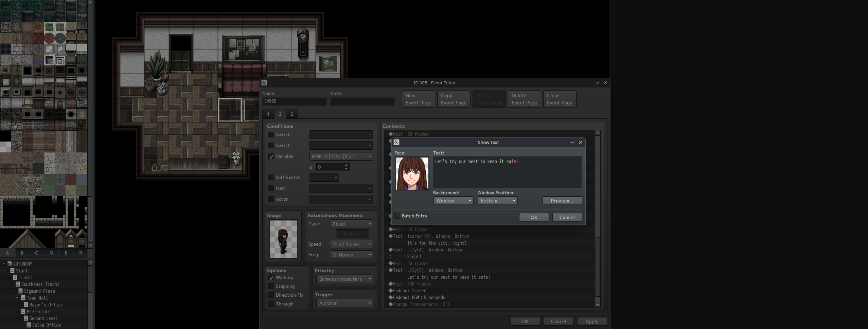The width and height of the screenshot is (868, 329).
Task: Enable the Actor condition checkbox
Action: click(271, 199)
